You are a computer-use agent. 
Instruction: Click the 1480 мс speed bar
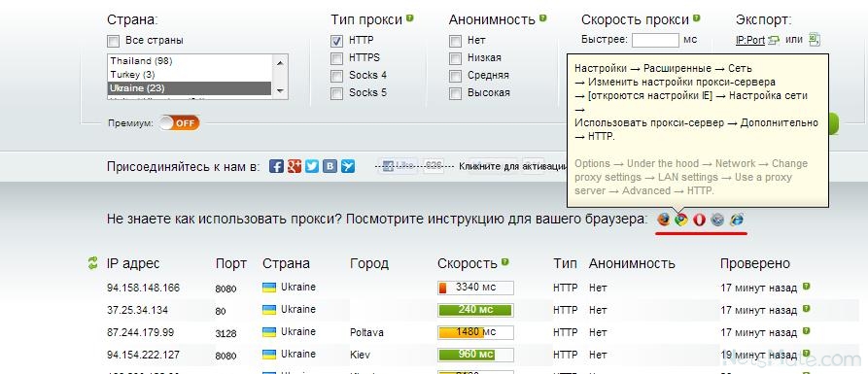coord(475,332)
